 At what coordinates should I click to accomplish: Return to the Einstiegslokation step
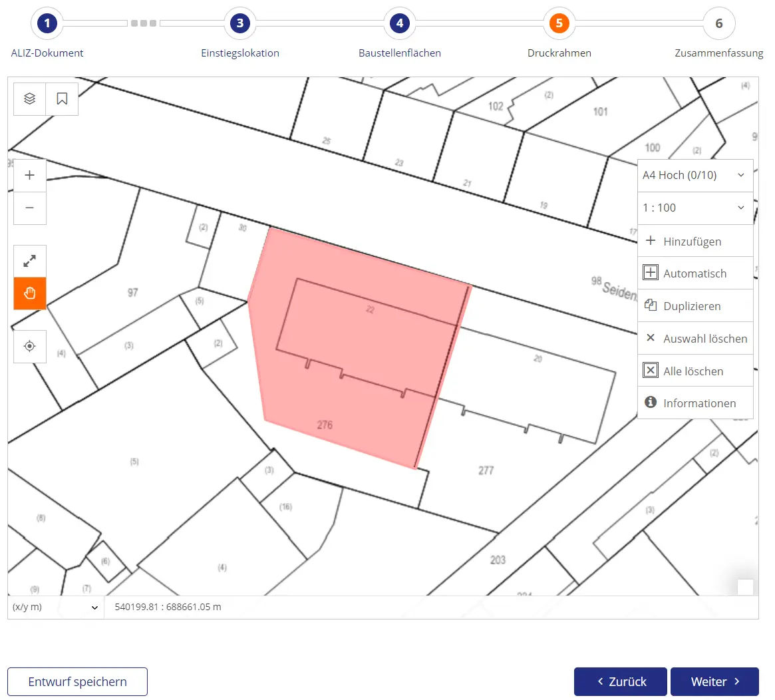tap(240, 23)
